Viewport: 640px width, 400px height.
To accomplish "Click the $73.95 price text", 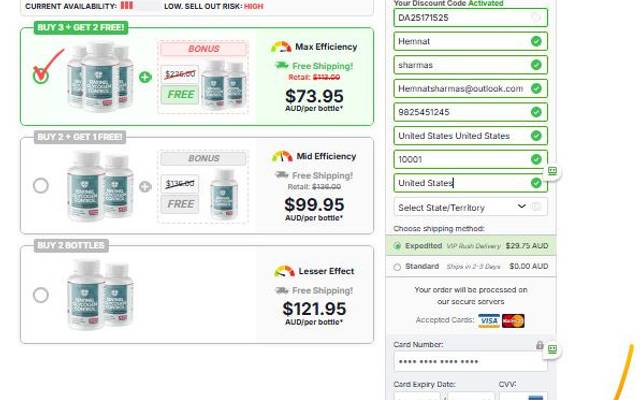I will click(x=314, y=96).
